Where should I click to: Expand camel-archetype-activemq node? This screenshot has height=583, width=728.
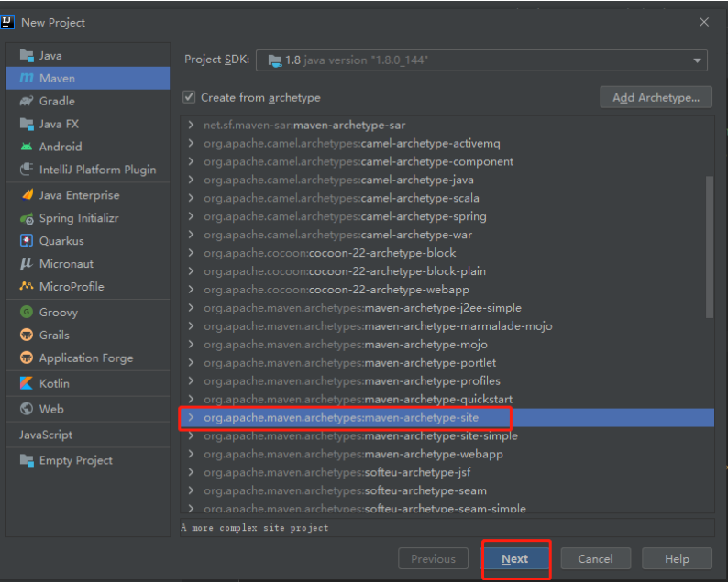tap(191, 143)
